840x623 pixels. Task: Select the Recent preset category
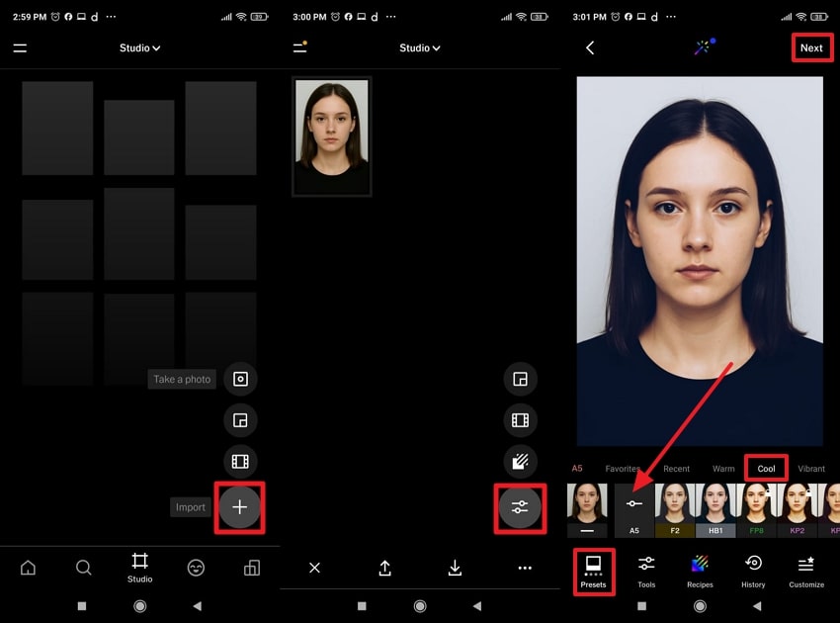[676, 469]
